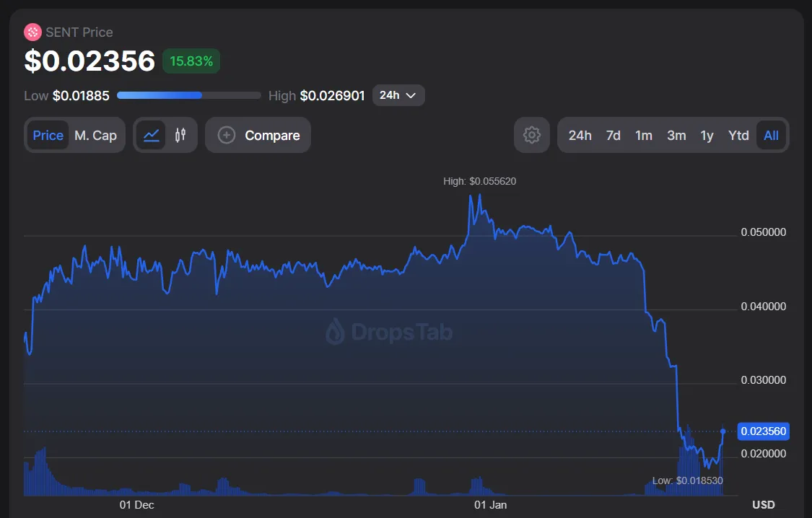Viewport: 812px width, 518px height.
Task: Select the Ytd timeframe tab
Action: tap(738, 135)
